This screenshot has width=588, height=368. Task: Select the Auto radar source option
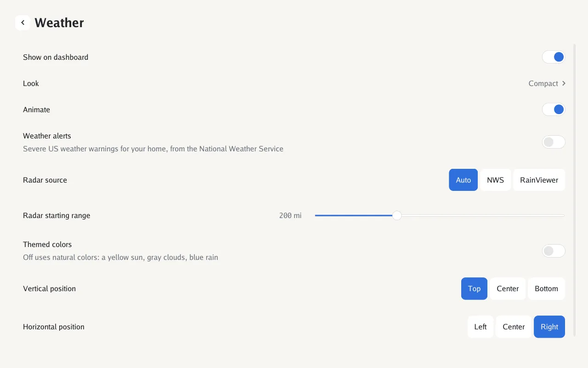pyautogui.click(x=463, y=180)
